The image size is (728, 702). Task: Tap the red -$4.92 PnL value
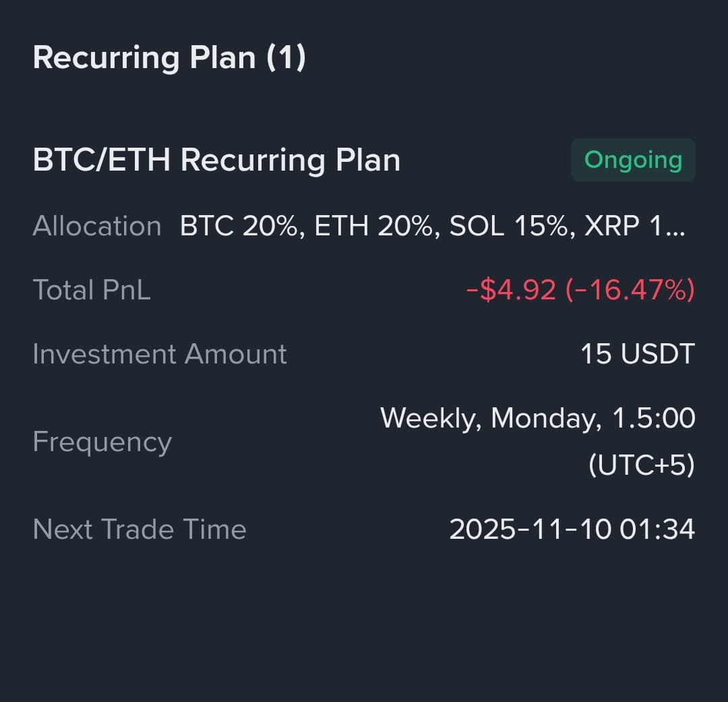511,290
